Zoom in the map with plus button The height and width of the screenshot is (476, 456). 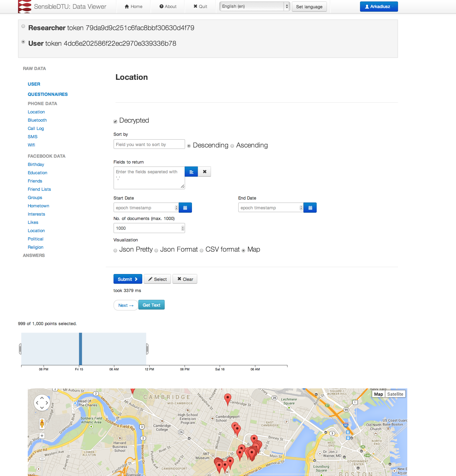(x=42, y=436)
